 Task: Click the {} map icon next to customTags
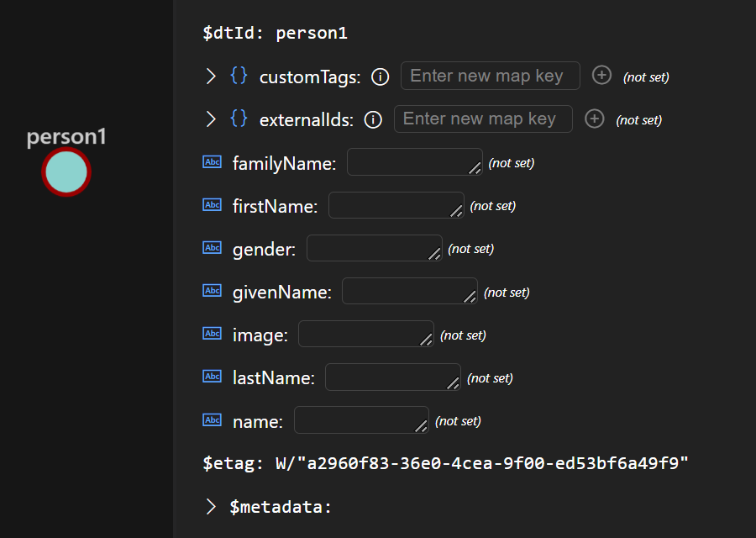(x=239, y=76)
